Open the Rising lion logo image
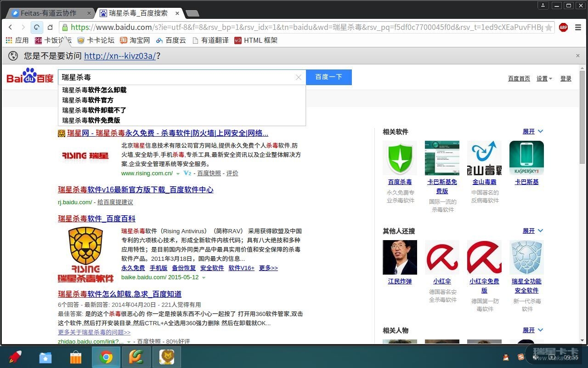This screenshot has width=588, height=368. click(x=85, y=254)
